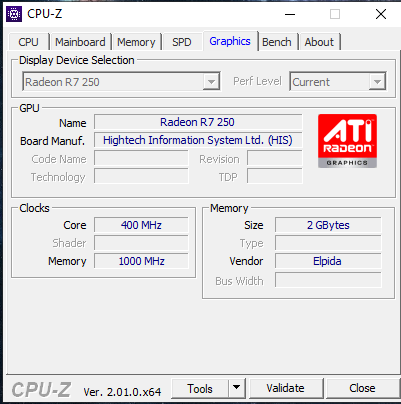Screen dimensions: 401x404
Task: Open the Mainboard tab
Action: point(80,42)
